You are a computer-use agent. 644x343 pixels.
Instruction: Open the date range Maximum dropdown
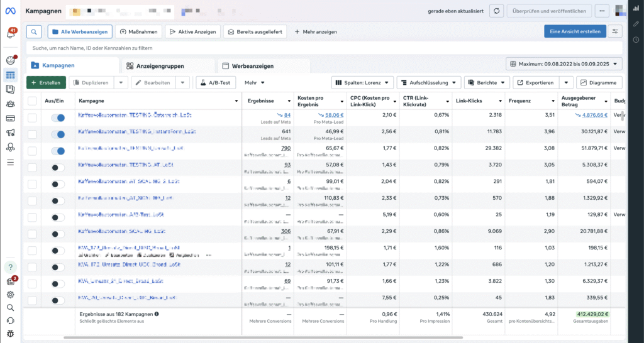[x=563, y=63]
